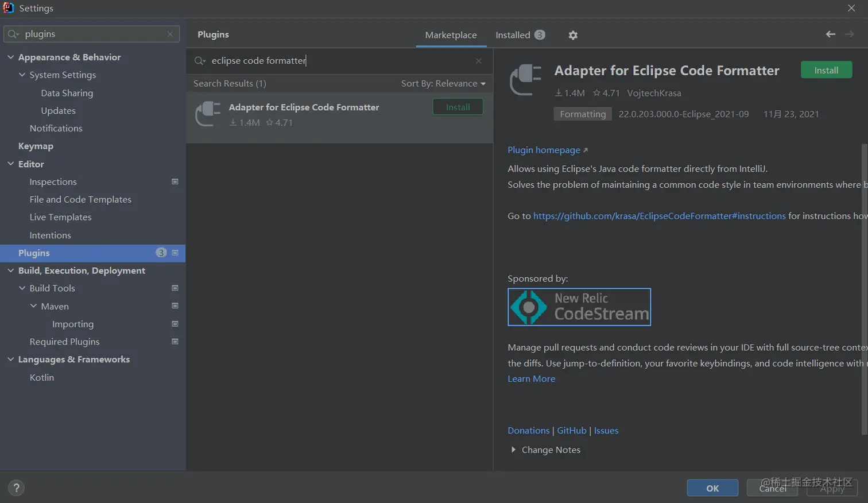Collapse Appearance & Behavior section

coord(10,57)
